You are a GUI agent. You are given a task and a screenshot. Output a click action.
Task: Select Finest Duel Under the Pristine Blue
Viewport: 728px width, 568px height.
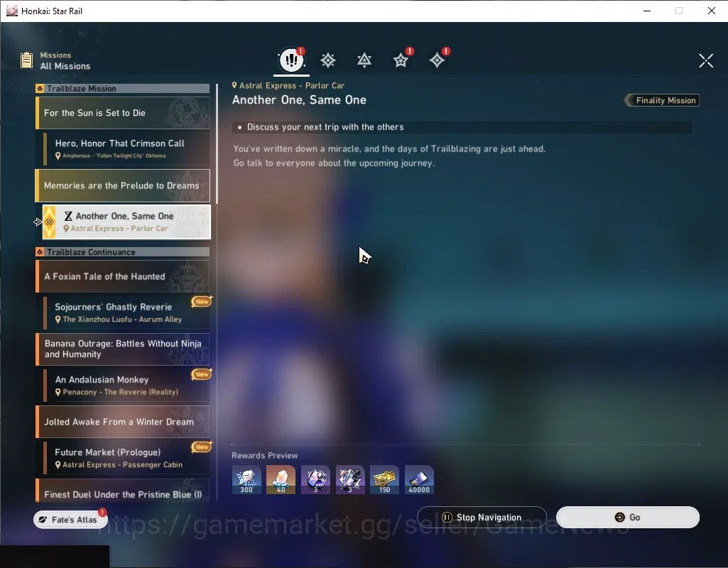[x=123, y=491]
